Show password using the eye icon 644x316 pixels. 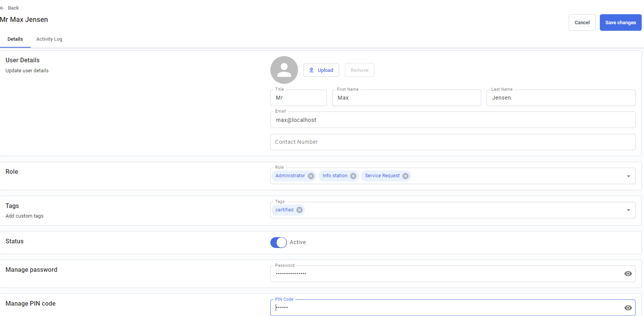[x=628, y=274]
